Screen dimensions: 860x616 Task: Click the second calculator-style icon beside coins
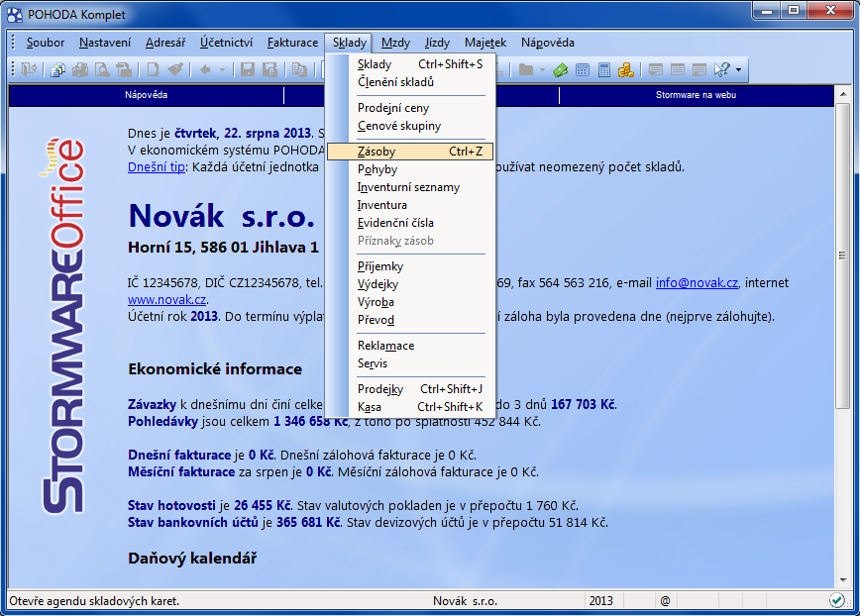[x=604, y=69]
